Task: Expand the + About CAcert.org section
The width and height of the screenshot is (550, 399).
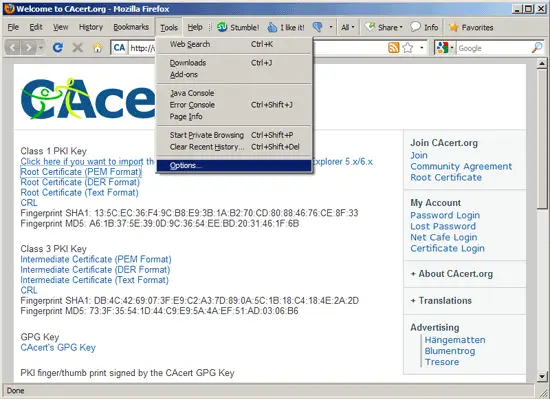Action: click(x=452, y=274)
